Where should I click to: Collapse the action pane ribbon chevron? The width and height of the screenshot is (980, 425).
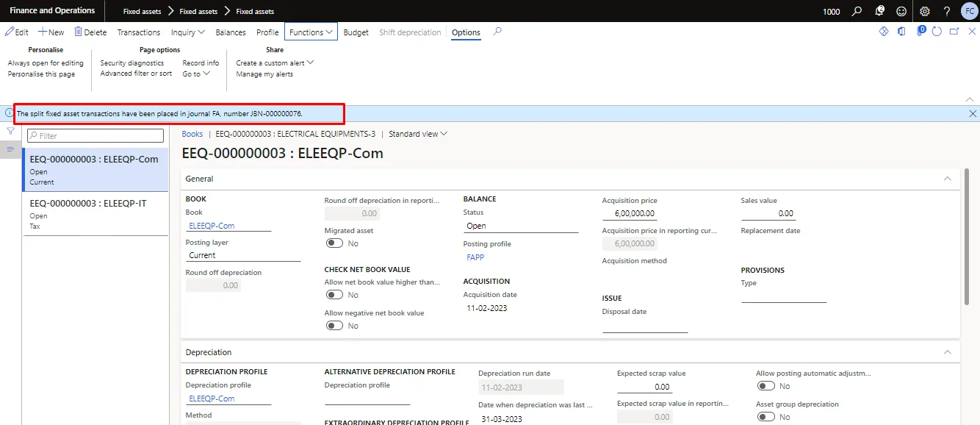[x=968, y=99]
